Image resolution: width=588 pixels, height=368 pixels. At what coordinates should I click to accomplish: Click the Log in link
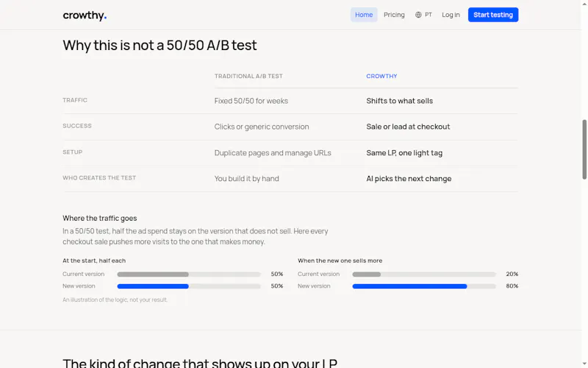pyautogui.click(x=451, y=15)
